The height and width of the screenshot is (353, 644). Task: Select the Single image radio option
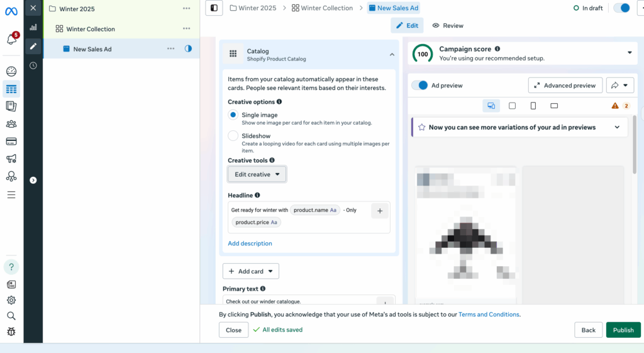coord(233,115)
